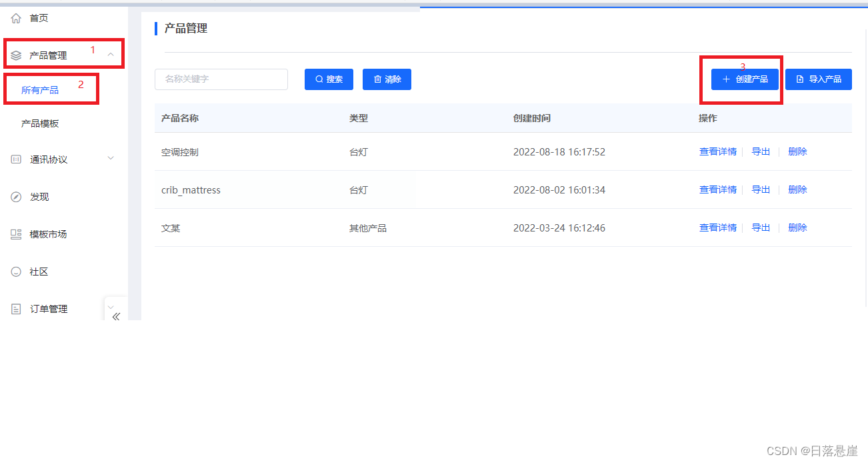This screenshot has width=868, height=463.
Task: View details of 文某 product
Action: pos(718,228)
